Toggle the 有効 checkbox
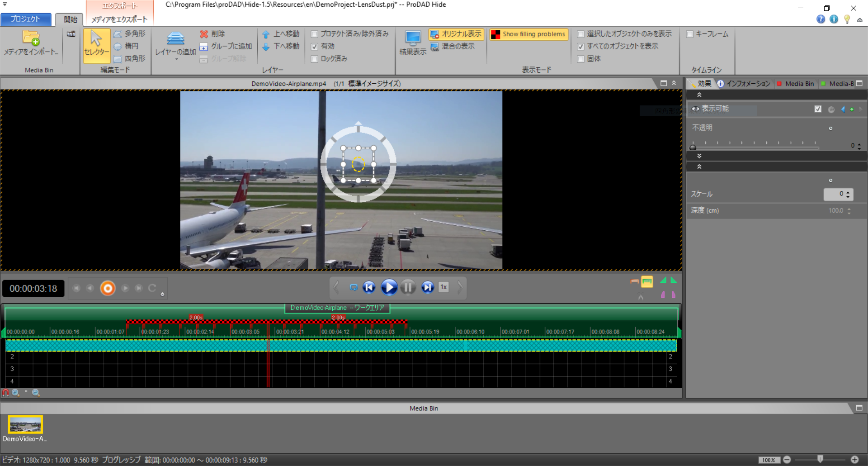The height and width of the screenshot is (466, 868). [x=315, y=46]
